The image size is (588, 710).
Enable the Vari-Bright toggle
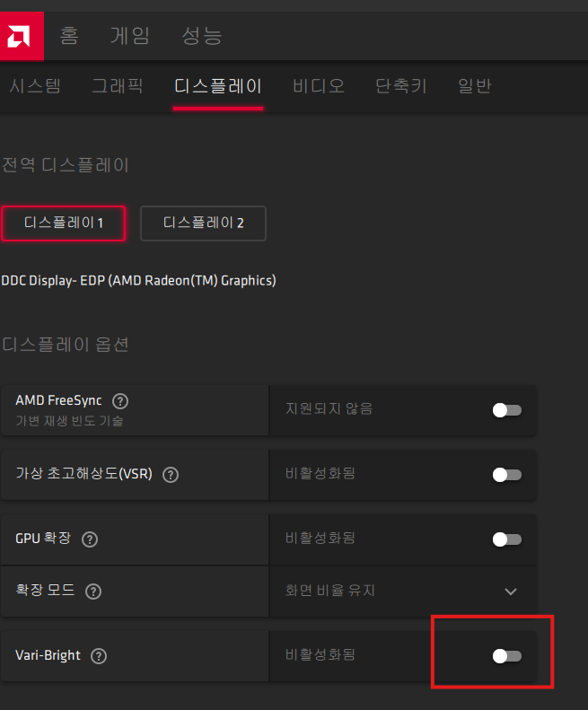point(507,656)
